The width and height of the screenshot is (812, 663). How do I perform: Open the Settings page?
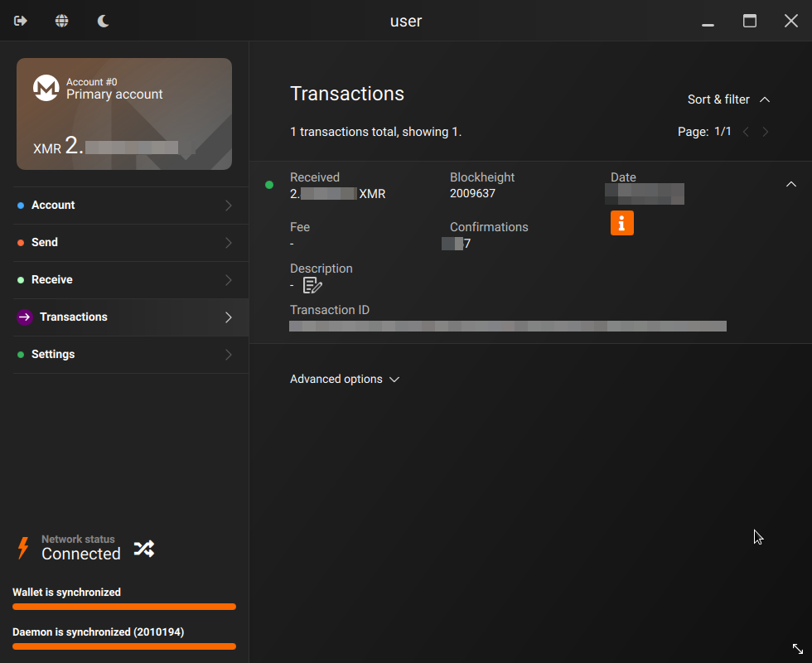point(124,355)
